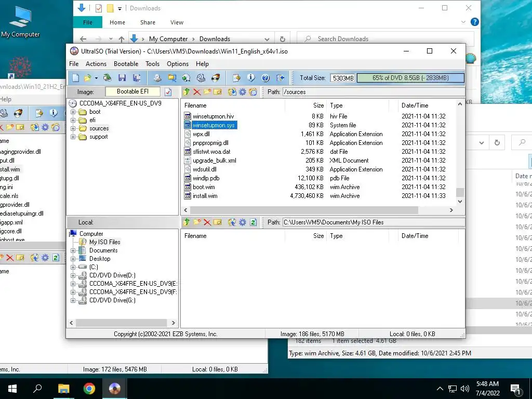Expand the sources folder node
The image size is (532, 399).
coord(73,129)
